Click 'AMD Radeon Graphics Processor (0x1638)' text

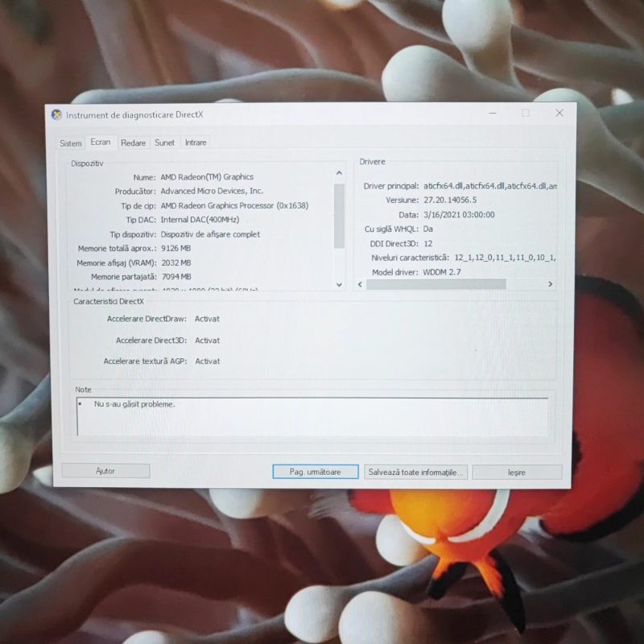click(234, 205)
